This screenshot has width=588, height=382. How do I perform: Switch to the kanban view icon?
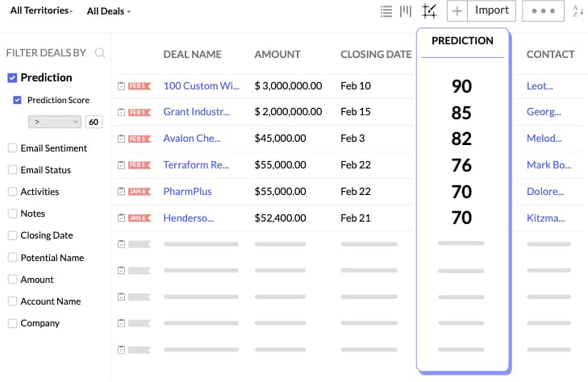(406, 11)
